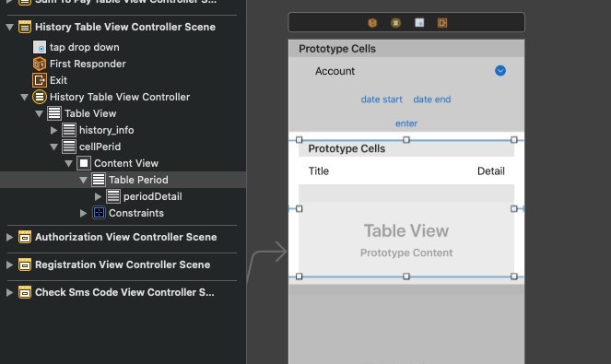Collapse the History Table View Controller node
This screenshot has width=611, height=364.
[25, 97]
